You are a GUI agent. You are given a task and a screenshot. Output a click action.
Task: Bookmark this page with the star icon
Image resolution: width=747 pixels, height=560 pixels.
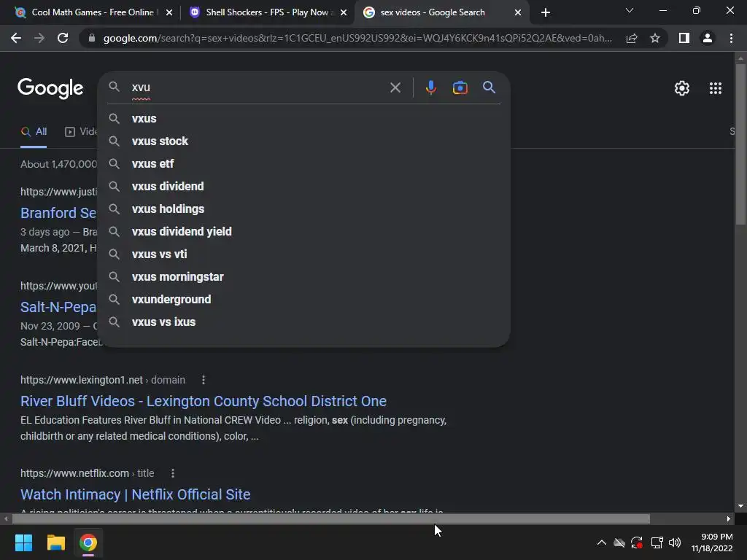655,38
